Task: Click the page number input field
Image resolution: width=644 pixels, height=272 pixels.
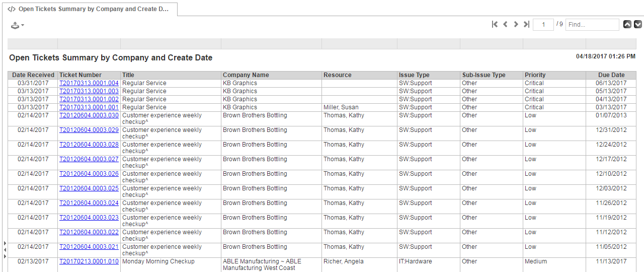Action: coord(543,24)
